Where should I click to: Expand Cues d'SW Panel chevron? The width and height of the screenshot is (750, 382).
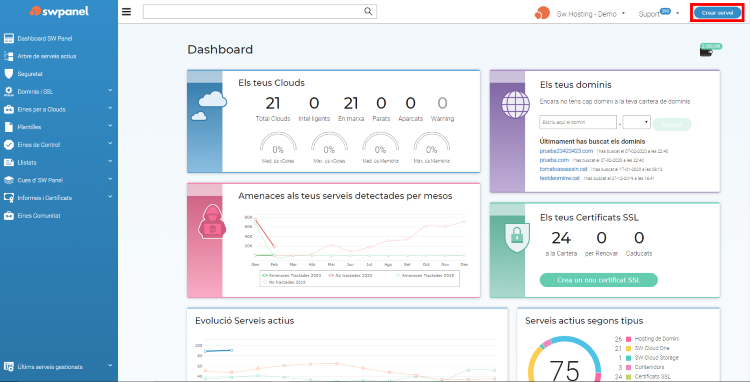coord(110,179)
